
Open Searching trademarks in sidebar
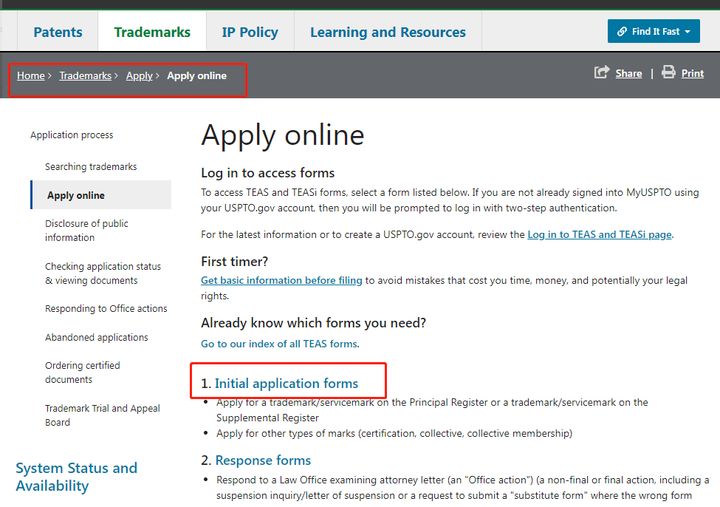pos(91,167)
